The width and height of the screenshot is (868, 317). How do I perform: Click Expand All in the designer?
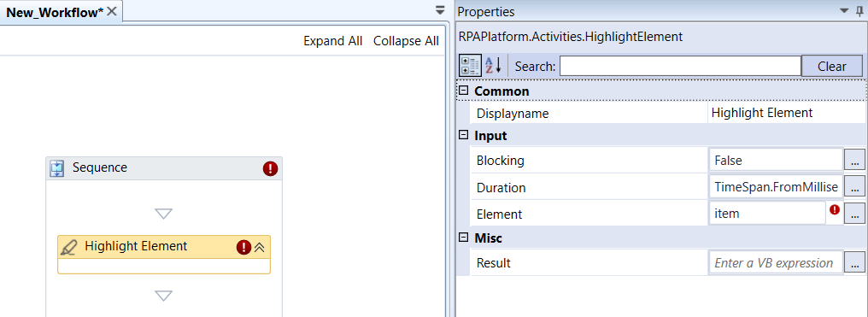332,41
